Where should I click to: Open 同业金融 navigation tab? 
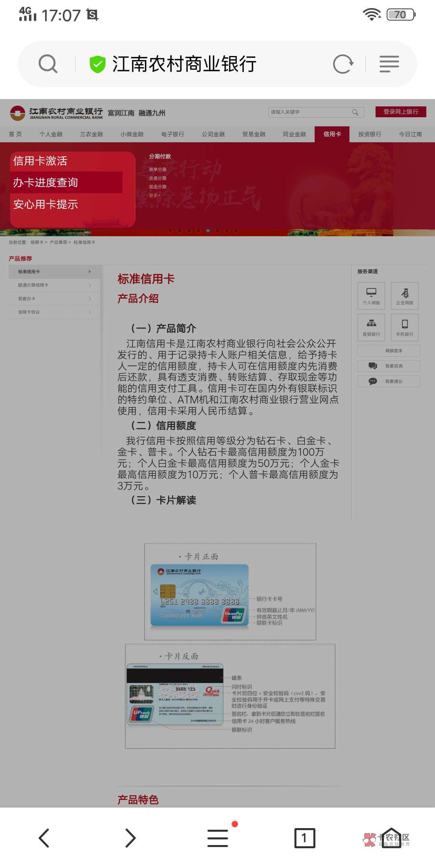(294, 134)
